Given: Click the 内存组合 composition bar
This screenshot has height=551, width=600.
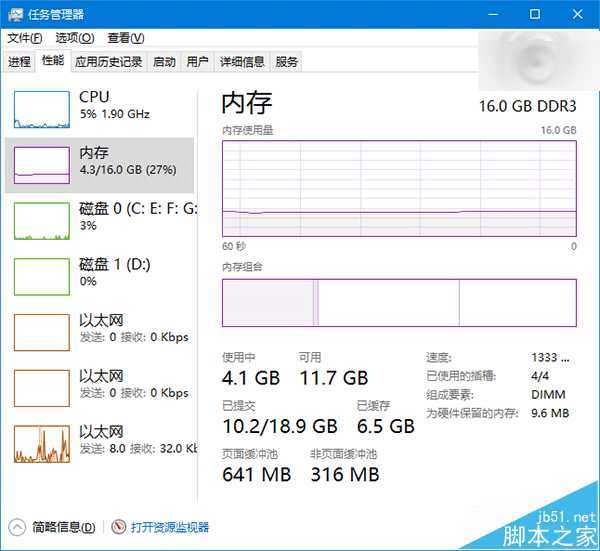Looking at the screenshot, I should [399, 303].
